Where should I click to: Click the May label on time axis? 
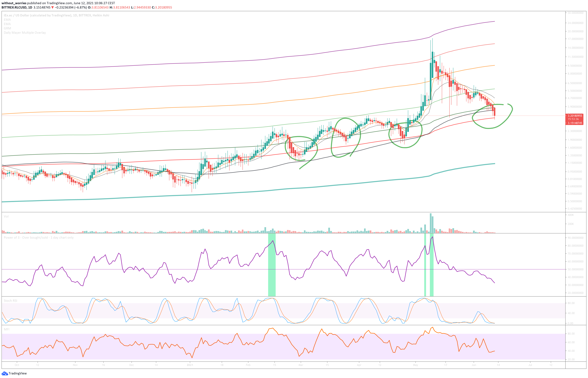click(415, 365)
